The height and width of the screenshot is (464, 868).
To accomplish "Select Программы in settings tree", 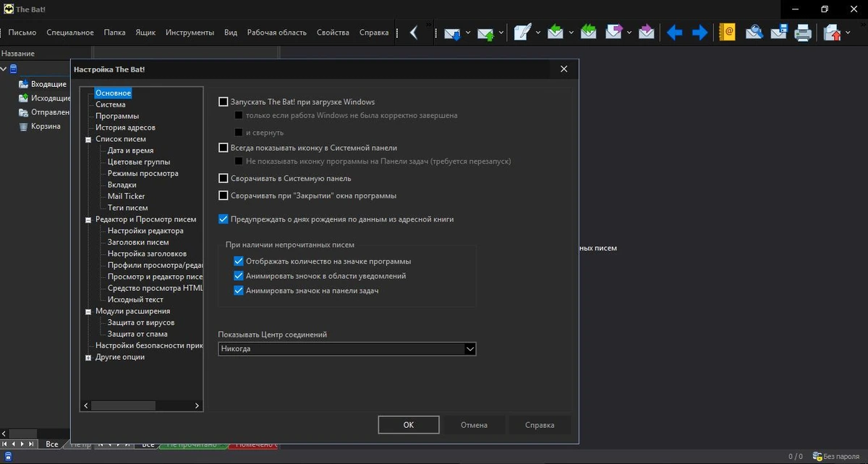I will pos(117,116).
